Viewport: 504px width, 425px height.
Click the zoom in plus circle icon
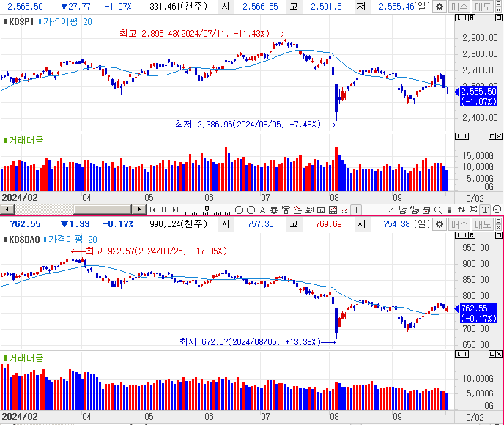251,210
